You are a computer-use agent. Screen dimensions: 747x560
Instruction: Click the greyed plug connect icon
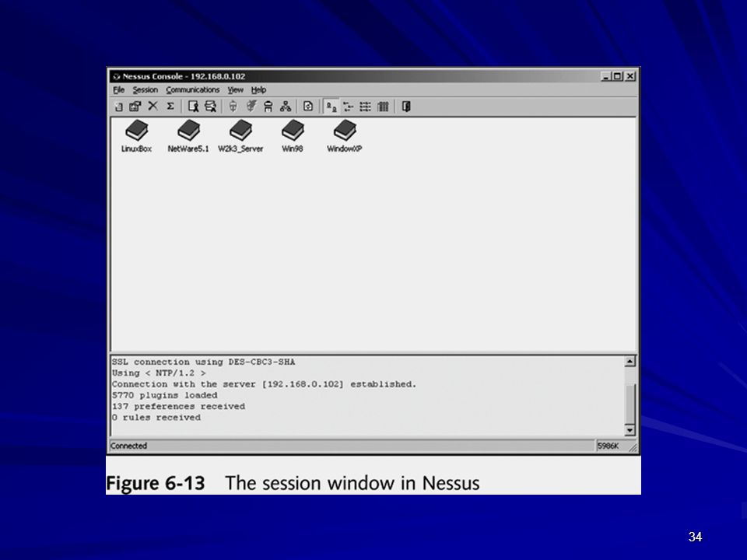click(233, 107)
